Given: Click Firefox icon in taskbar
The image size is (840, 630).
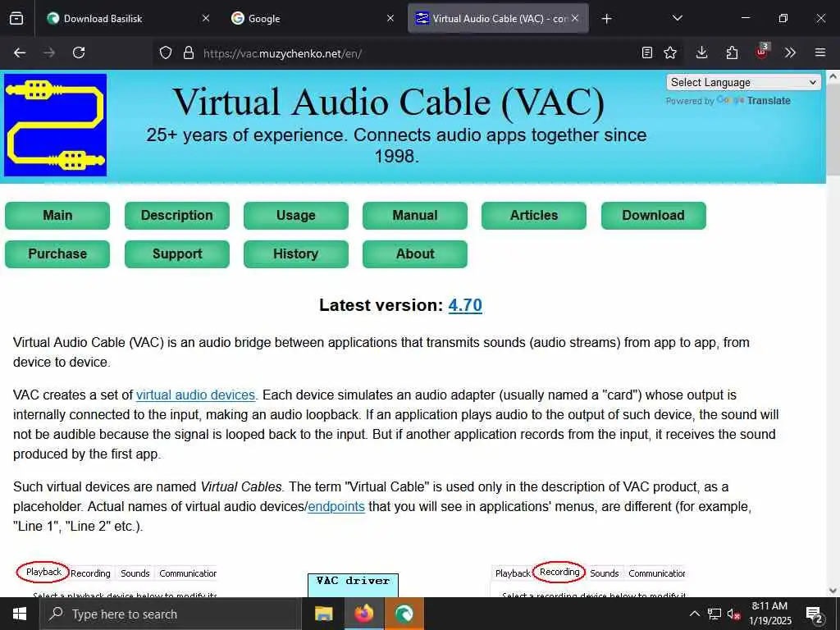Looking at the screenshot, I should pos(363,614).
